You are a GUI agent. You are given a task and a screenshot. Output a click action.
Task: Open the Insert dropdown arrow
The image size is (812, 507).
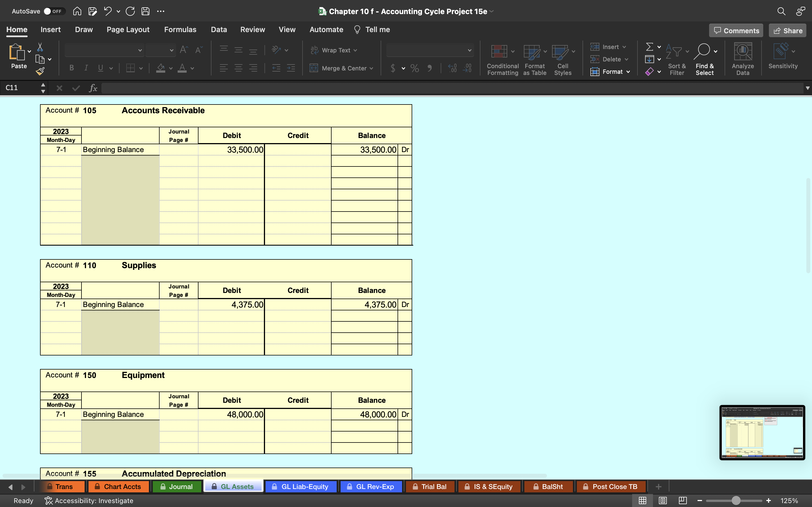(x=624, y=47)
